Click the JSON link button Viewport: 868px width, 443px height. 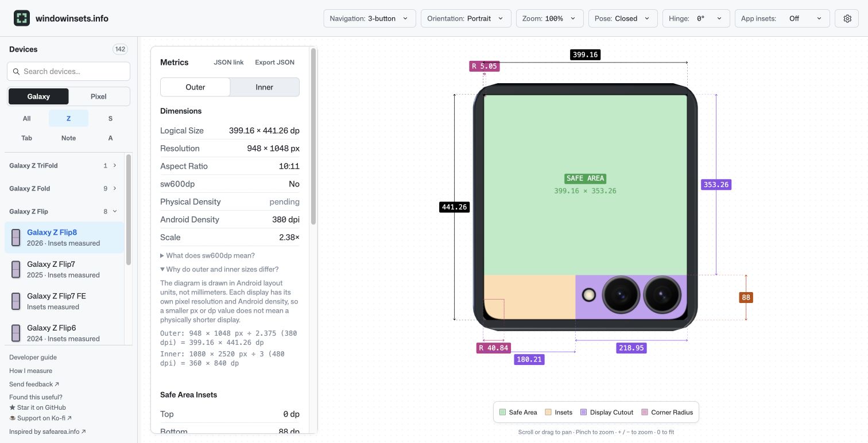coord(228,62)
